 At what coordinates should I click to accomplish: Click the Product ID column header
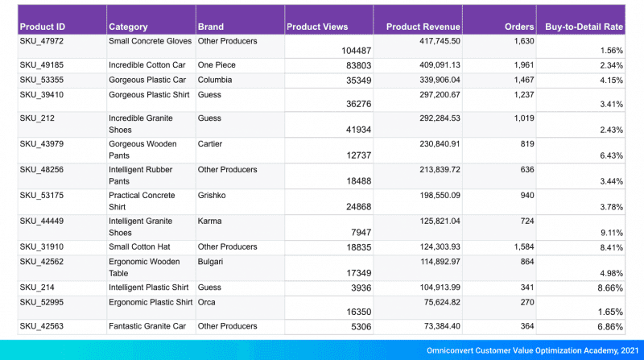43,27
